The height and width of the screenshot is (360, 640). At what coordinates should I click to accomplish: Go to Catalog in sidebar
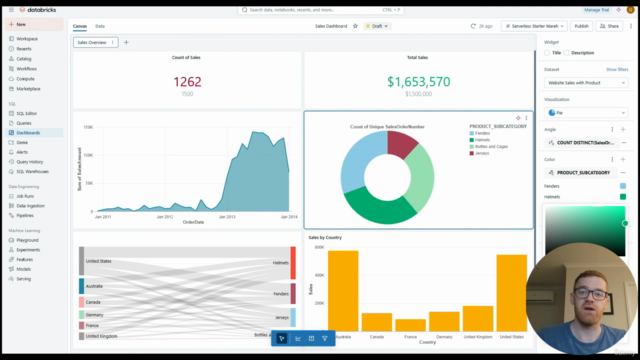pyautogui.click(x=24, y=59)
